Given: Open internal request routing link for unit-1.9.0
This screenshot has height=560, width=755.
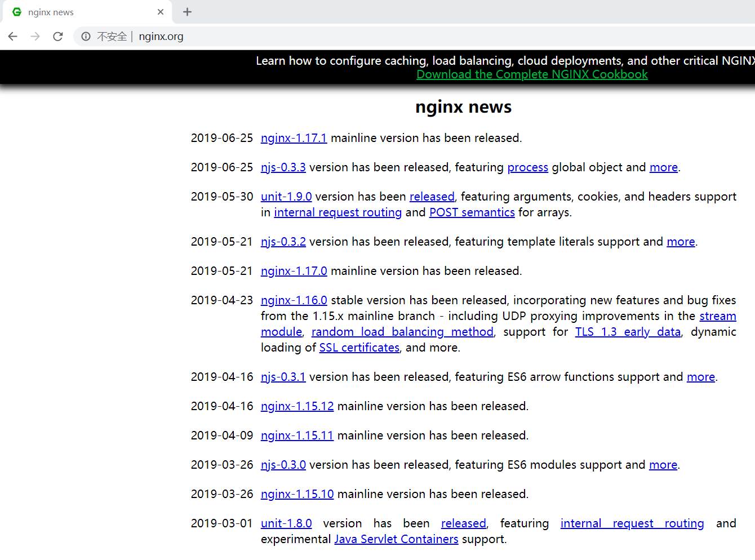Looking at the screenshot, I should coord(338,212).
